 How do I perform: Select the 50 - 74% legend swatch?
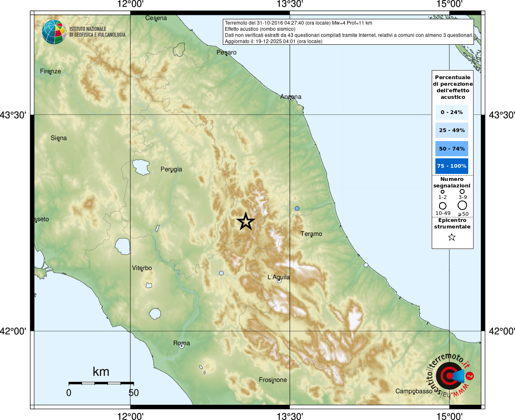tap(452, 148)
